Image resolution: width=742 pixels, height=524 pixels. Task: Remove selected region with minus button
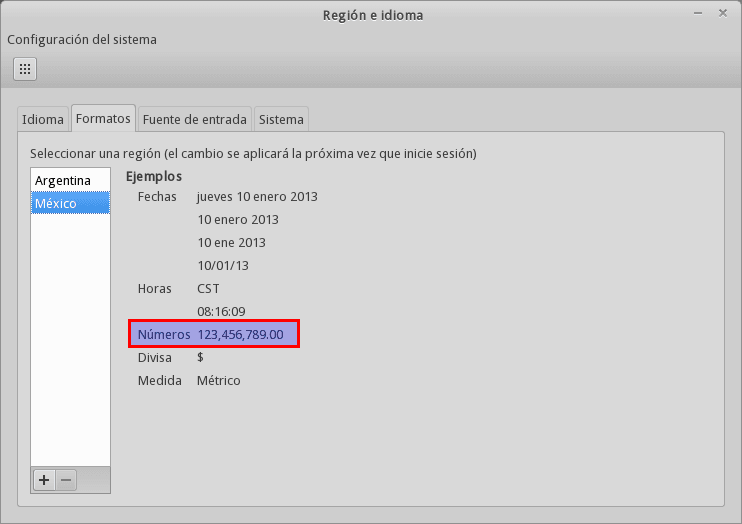(x=66, y=480)
